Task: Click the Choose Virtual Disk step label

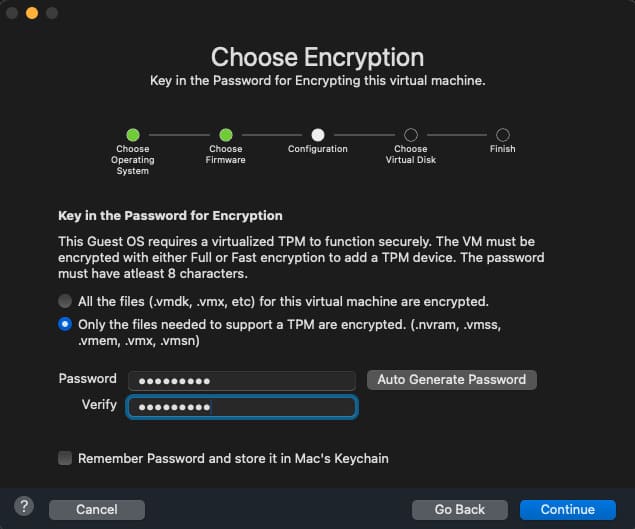Action: (x=411, y=154)
